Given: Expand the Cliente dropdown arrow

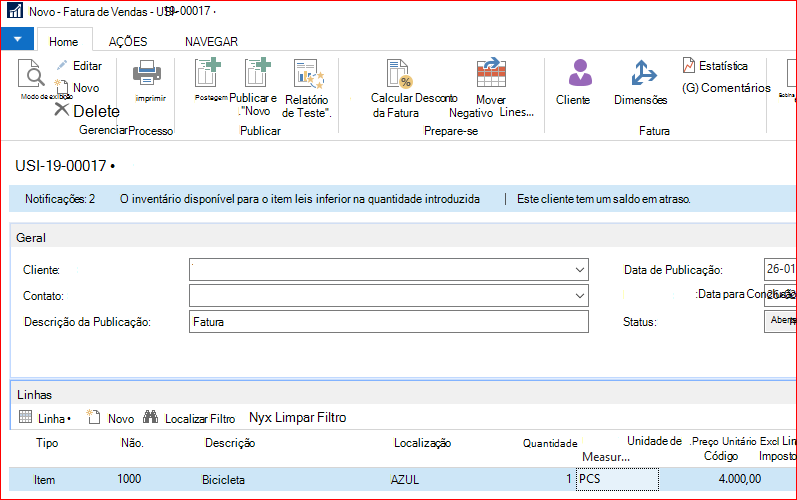Looking at the screenshot, I should pos(579,269).
